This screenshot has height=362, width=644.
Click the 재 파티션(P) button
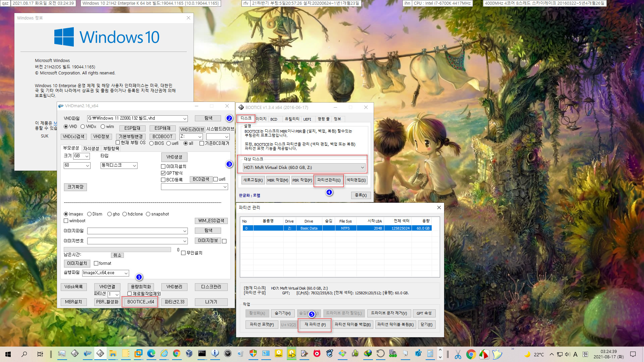315,325
